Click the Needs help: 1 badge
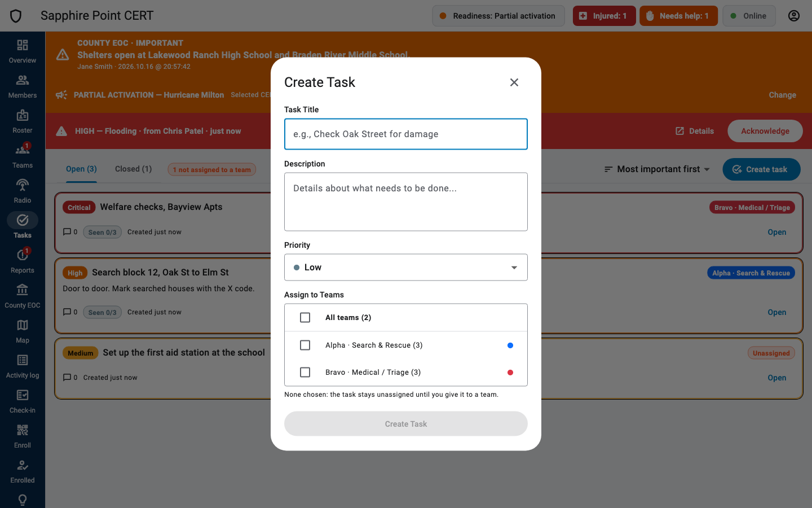The width and height of the screenshot is (812, 508). click(678, 16)
